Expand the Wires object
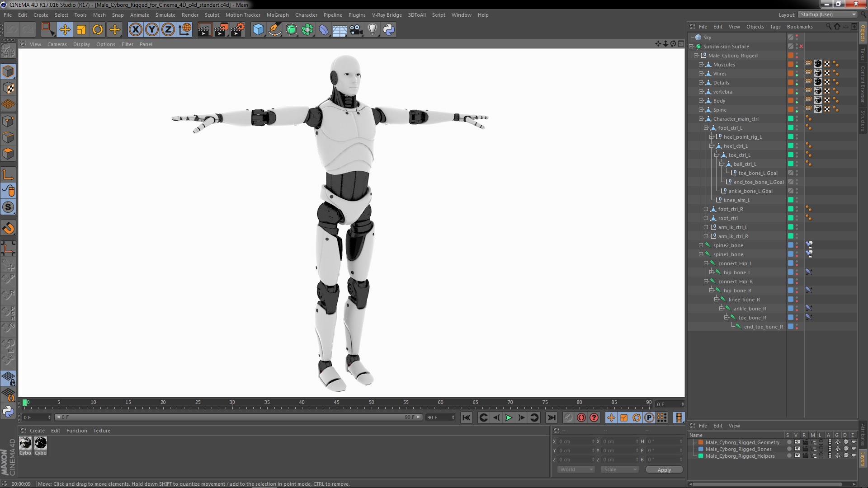The image size is (868, 488). coord(701,74)
